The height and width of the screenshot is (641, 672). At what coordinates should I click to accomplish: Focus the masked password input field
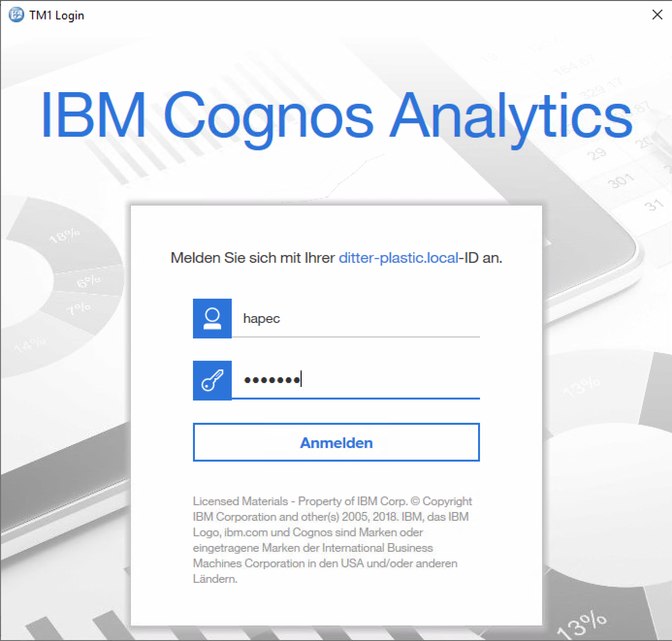(355, 380)
